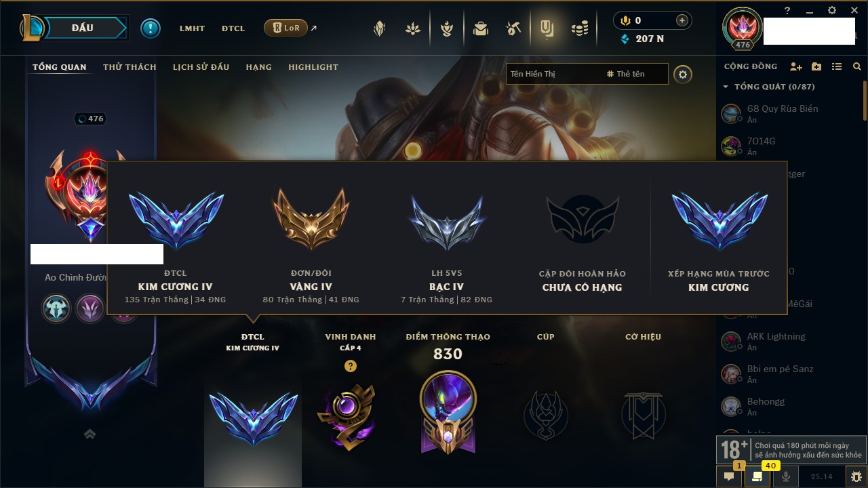This screenshot has width=868, height=488.
Task: Toggle the friends list view options icon
Action: coord(837,66)
